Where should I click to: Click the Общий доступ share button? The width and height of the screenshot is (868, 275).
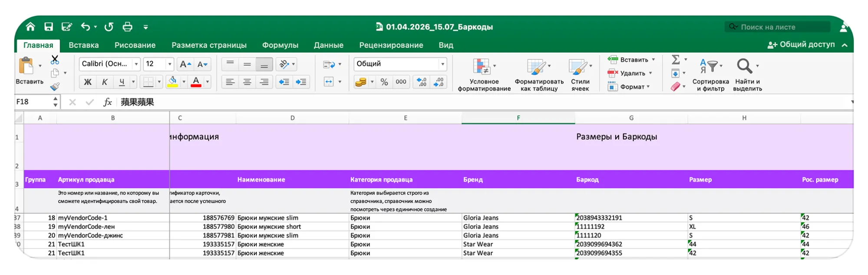coord(801,45)
